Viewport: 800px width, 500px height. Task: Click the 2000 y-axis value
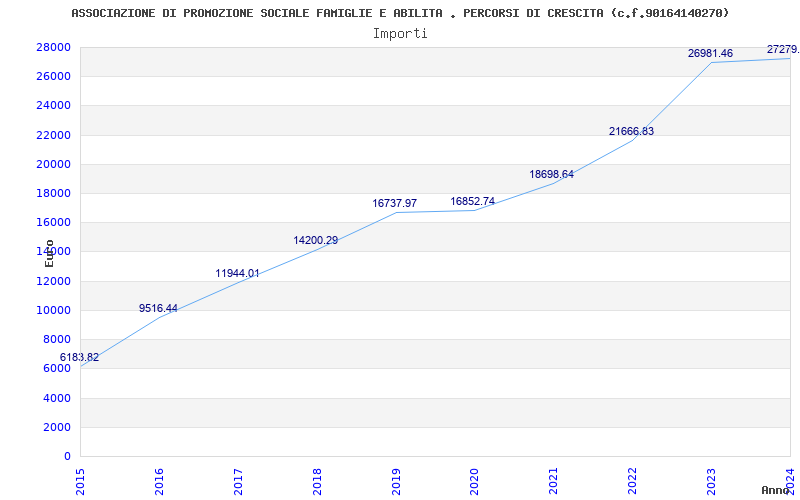(x=57, y=427)
